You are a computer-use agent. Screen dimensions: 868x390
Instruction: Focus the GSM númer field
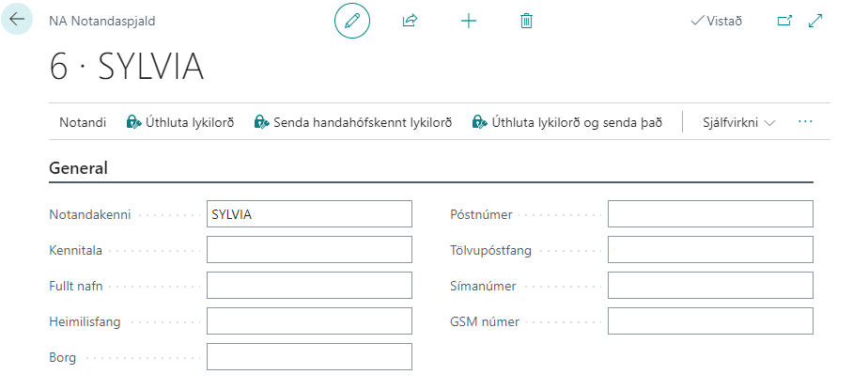click(710, 321)
